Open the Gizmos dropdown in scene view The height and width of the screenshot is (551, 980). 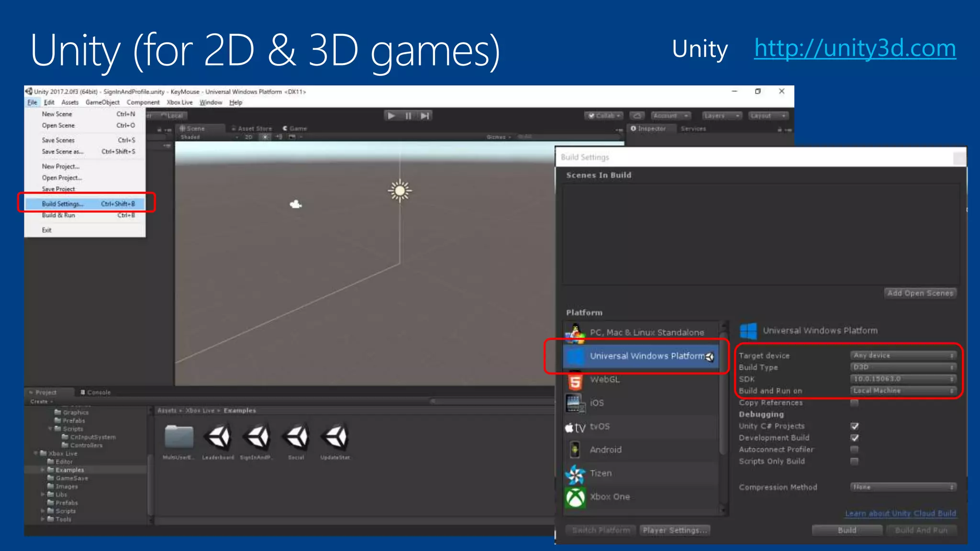pos(499,137)
